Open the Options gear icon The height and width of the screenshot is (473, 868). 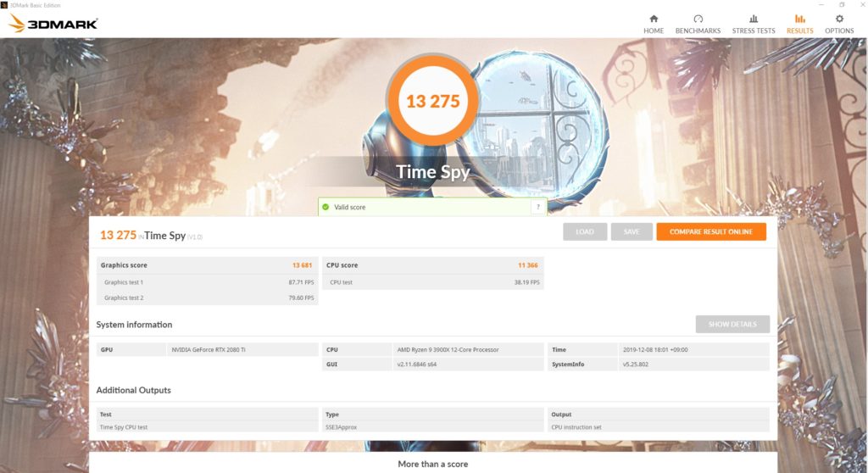pyautogui.click(x=839, y=19)
